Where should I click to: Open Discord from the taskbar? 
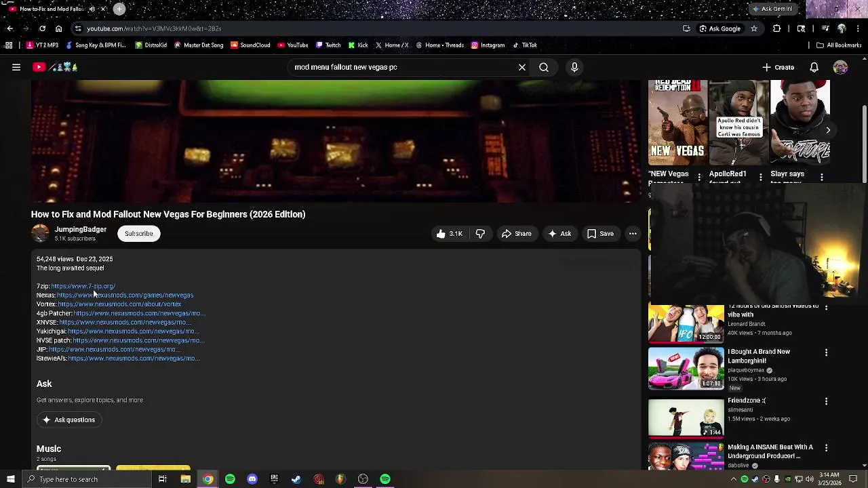coord(252,479)
